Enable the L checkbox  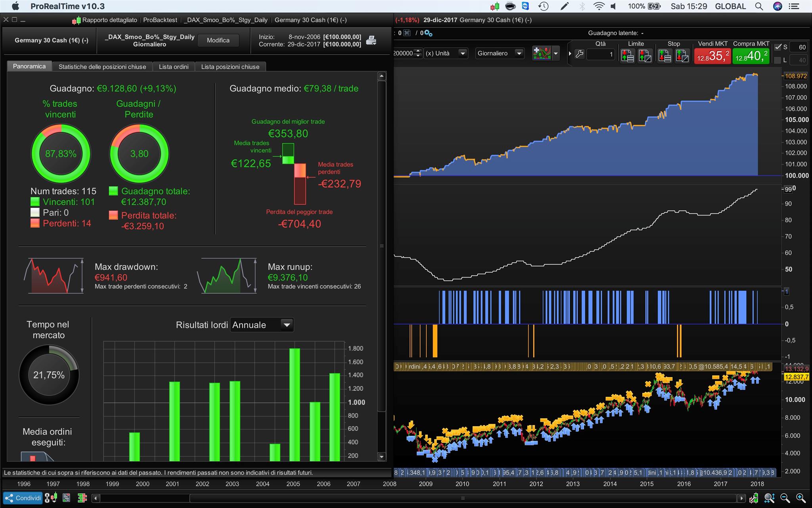coord(778,60)
